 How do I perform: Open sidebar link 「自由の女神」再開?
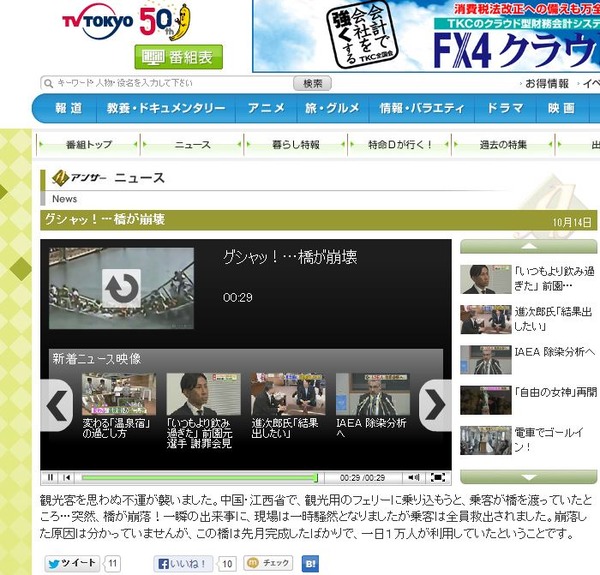(x=555, y=392)
